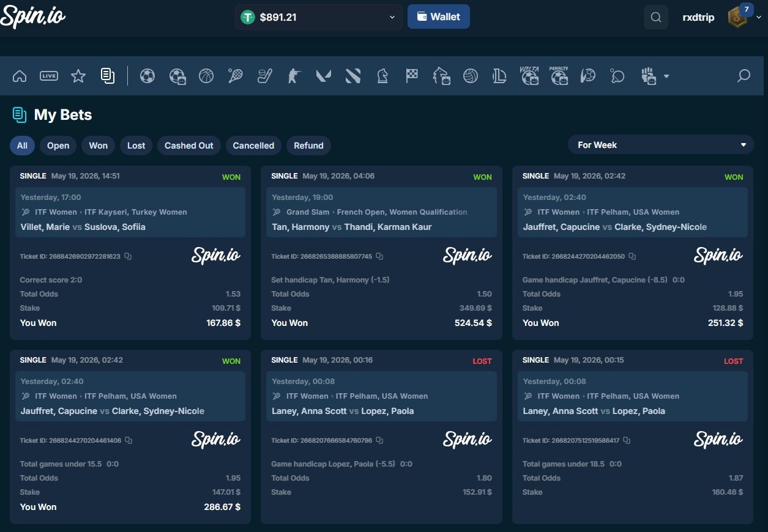Select the VOLTA esoccer icon
This screenshot has height=532, width=768.
tap(529, 75)
